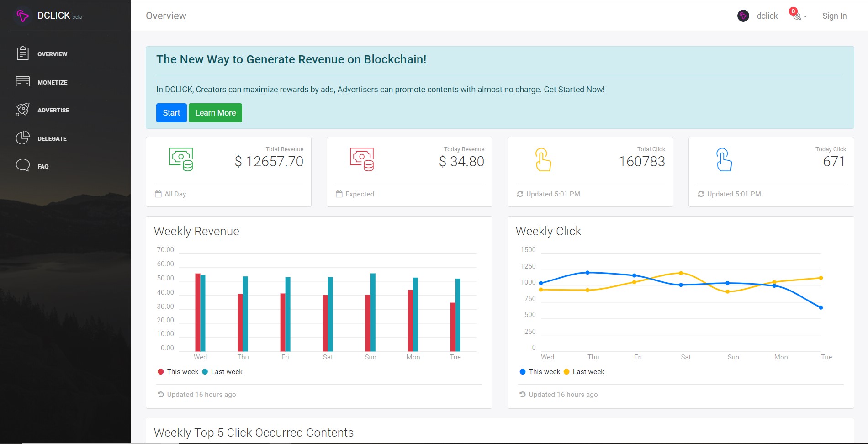Toggle This week legend in Weekly Click
This screenshot has height=444, width=868.
coord(540,372)
